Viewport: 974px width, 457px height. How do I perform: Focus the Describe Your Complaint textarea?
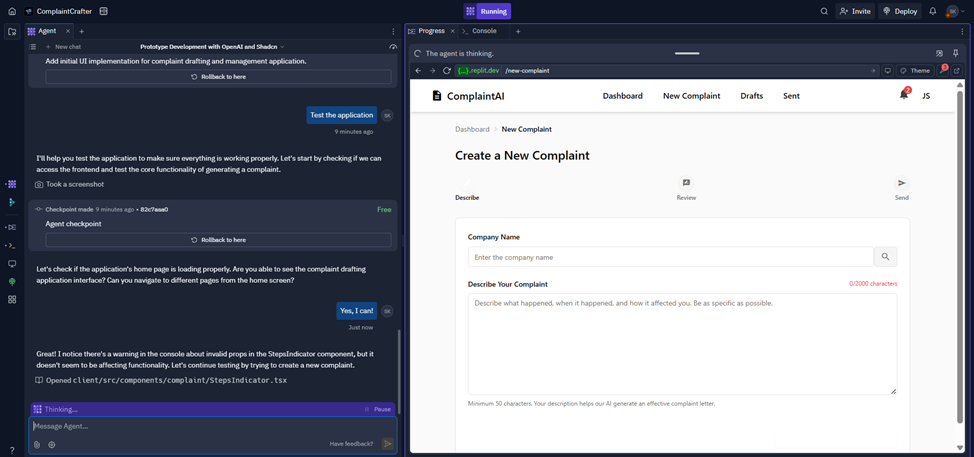pos(682,344)
